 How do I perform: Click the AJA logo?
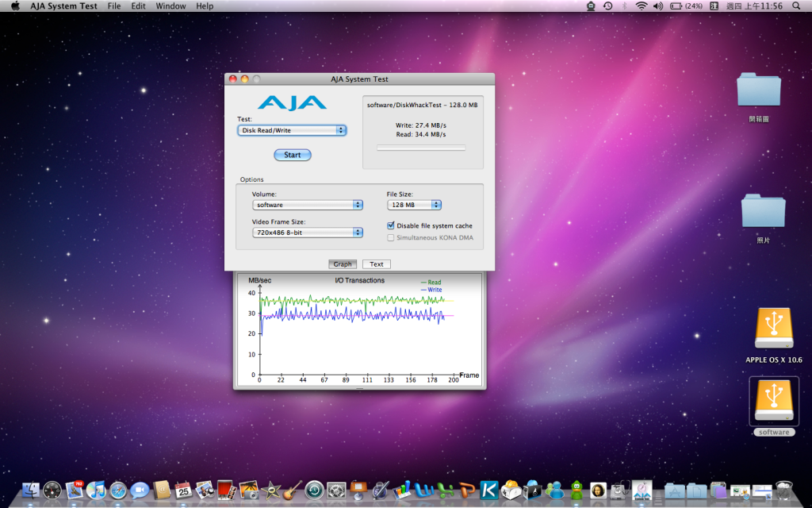point(292,102)
